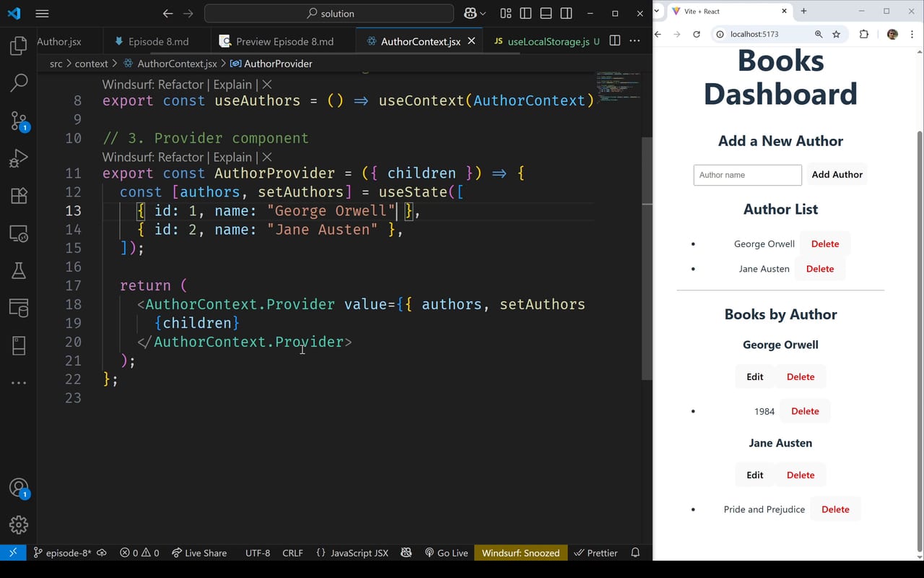The image size is (924, 578).
Task: Go back using VS Code title bar arrow
Action: [x=167, y=13]
